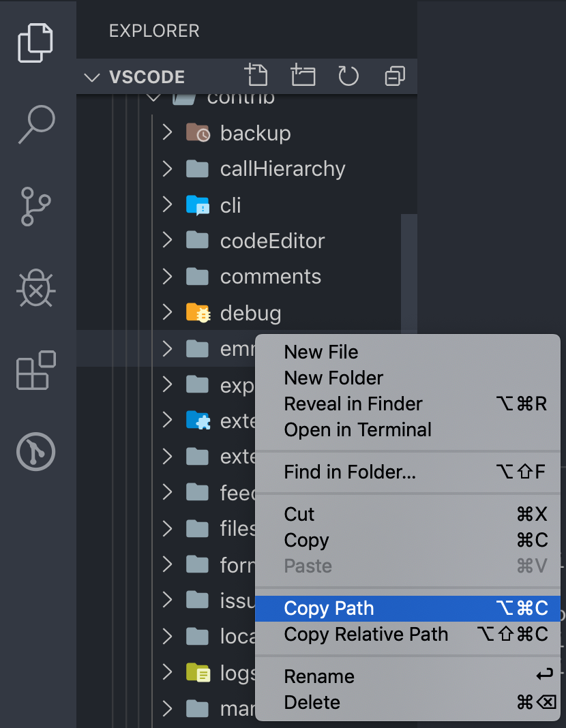Click the New File toolbar icon
566x728 pixels.
tap(256, 75)
